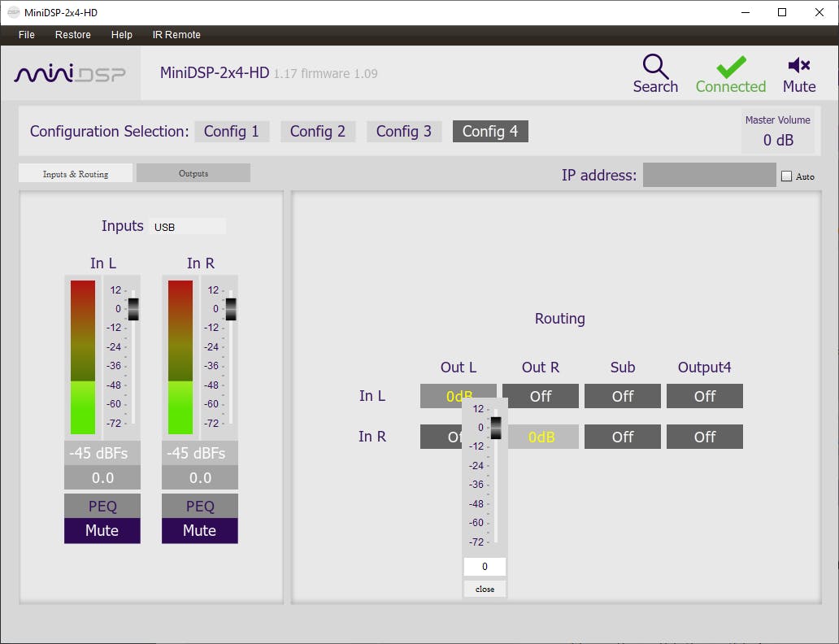Toggle the master Mute speaker icon

tap(799, 65)
